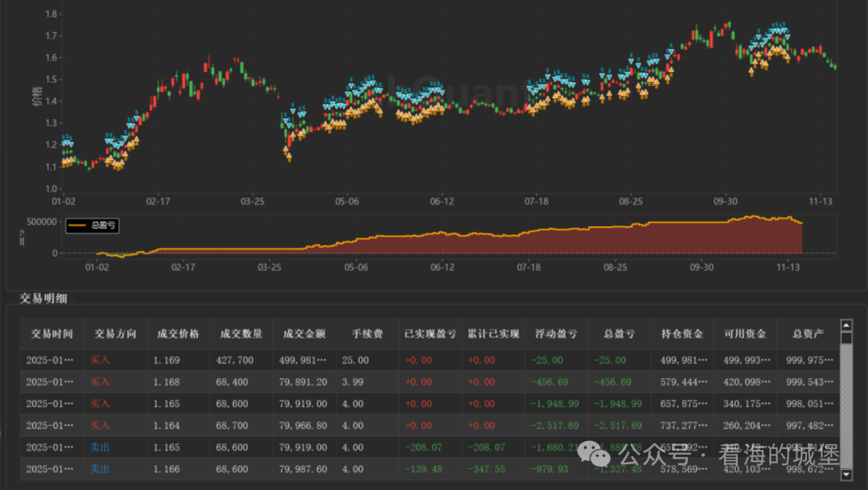The image size is (868, 490).
Task: Click the amount cell 79,987.60
Action: (x=303, y=469)
